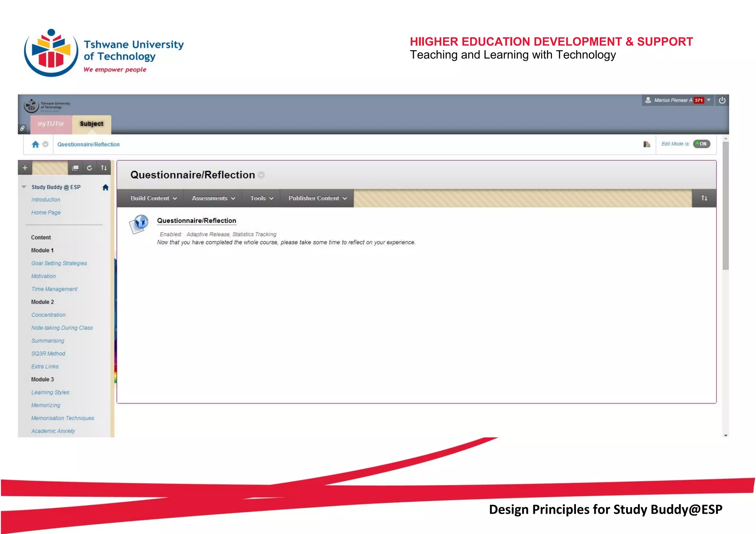Click the TUT logo in header bar
This screenshot has width=756, height=534.
(47, 106)
